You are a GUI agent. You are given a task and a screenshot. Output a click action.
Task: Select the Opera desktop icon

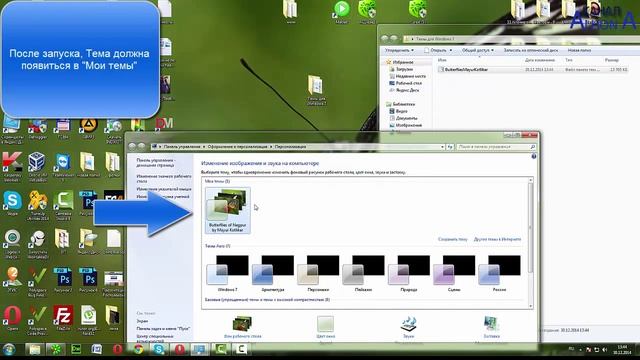(x=12, y=318)
